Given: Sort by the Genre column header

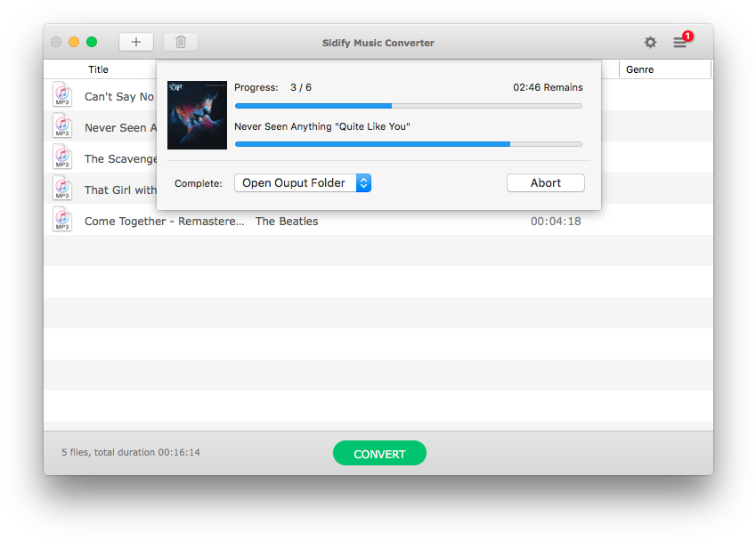Looking at the screenshot, I should pyautogui.click(x=640, y=69).
